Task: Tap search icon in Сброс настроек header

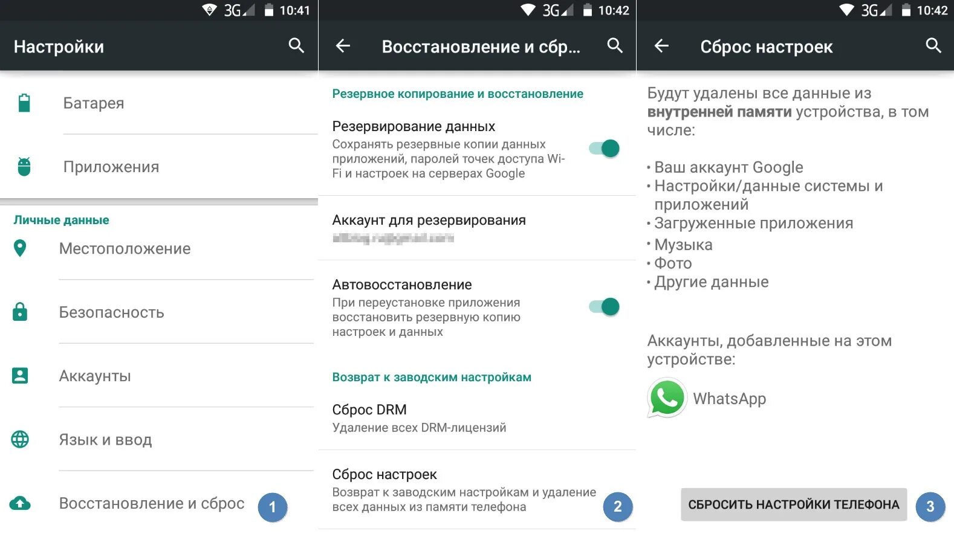Action: coord(933,46)
